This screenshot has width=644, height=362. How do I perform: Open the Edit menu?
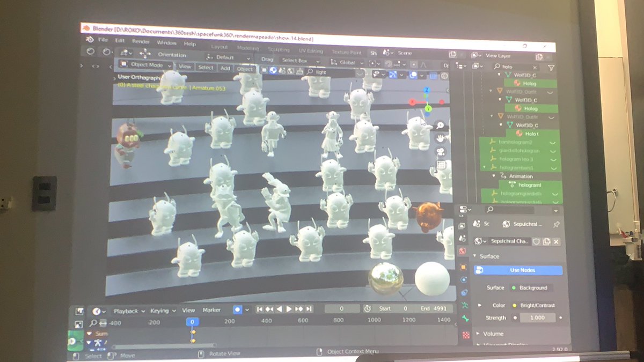pos(119,41)
